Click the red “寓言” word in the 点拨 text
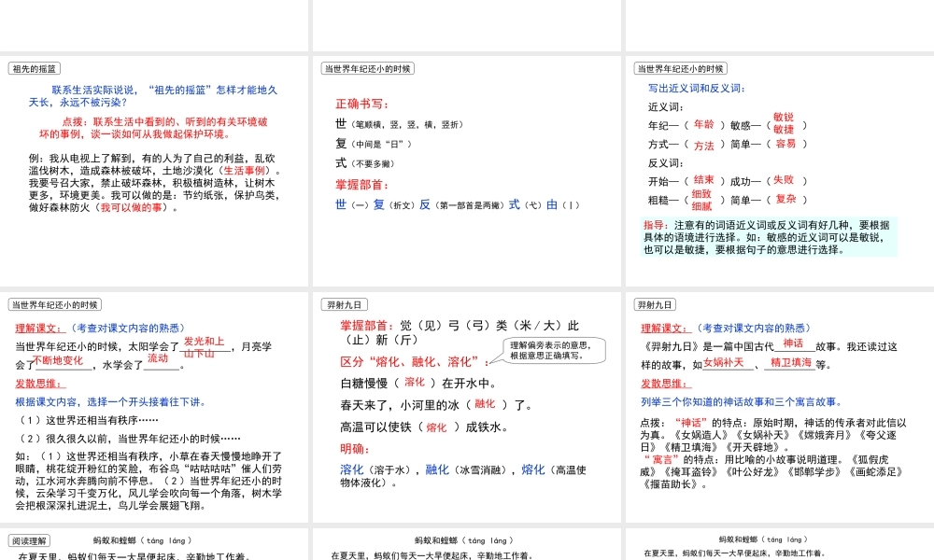Screen dimensions: 934x560 pos(662,459)
